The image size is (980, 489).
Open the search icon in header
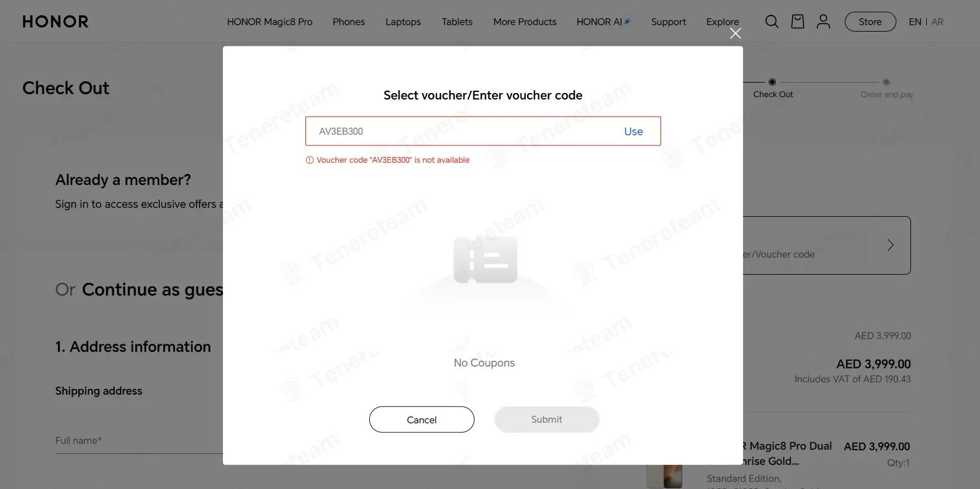pos(772,22)
